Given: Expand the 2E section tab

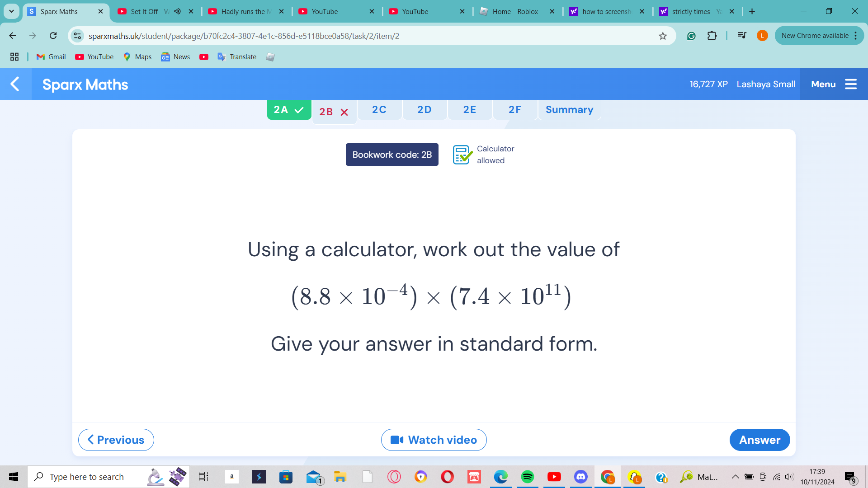Looking at the screenshot, I should 470,109.
